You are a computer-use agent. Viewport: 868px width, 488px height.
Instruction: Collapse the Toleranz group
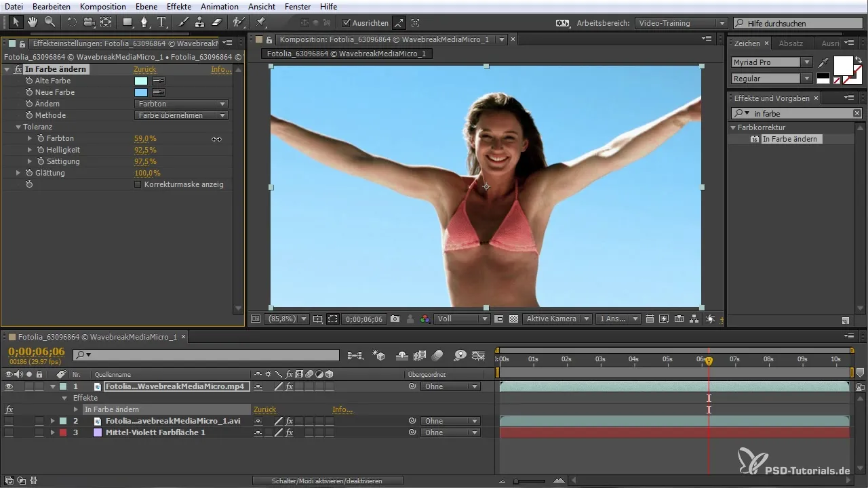18,127
